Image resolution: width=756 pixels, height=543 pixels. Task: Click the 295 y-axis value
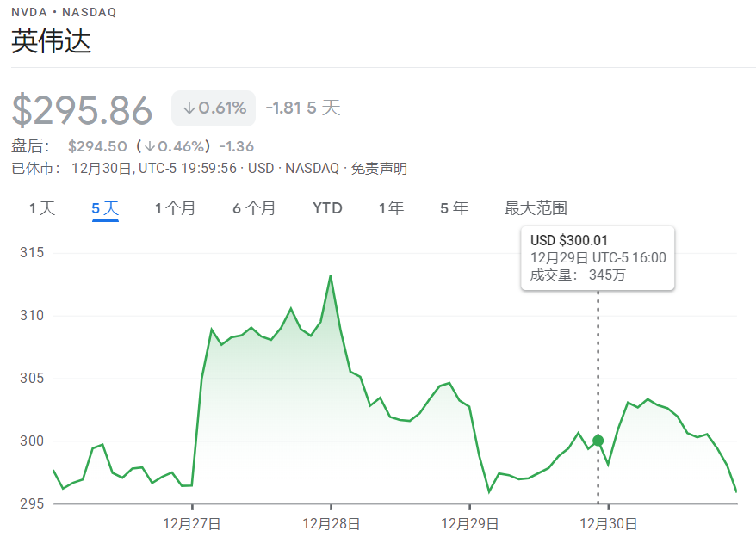coord(32,503)
